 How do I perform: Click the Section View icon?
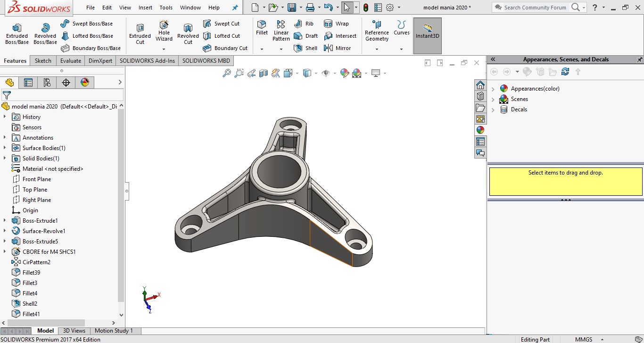point(264,73)
